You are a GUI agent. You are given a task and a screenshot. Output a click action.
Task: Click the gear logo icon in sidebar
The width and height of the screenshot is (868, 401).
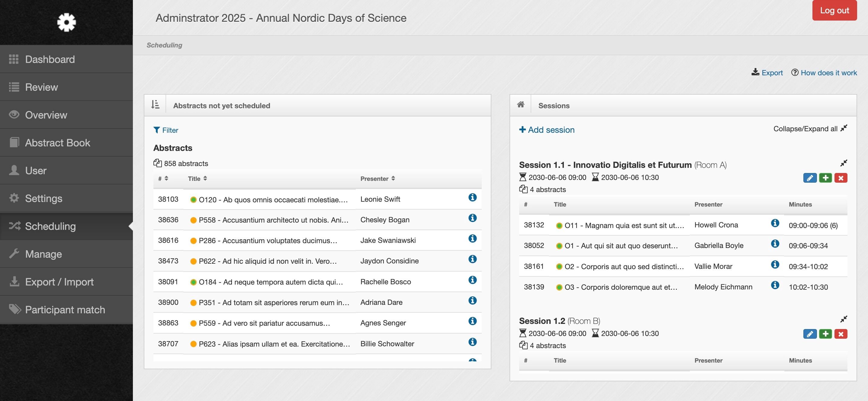[x=66, y=22]
